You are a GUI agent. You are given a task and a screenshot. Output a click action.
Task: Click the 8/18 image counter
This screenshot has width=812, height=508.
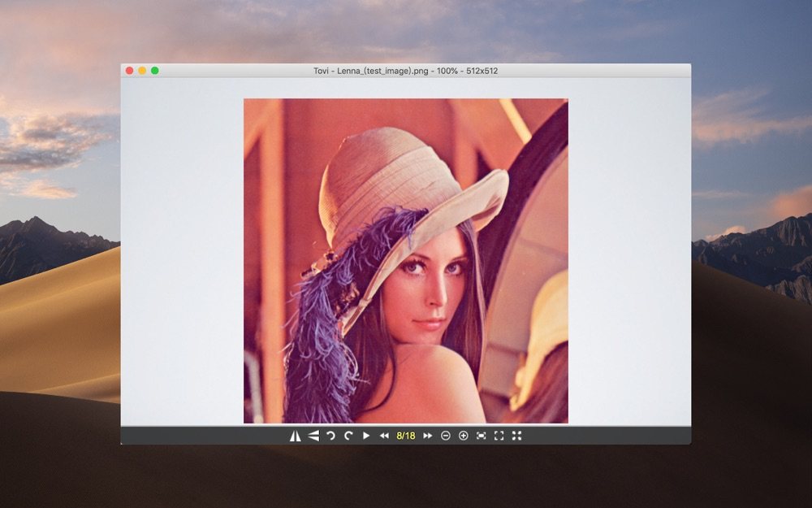tap(406, 436)
